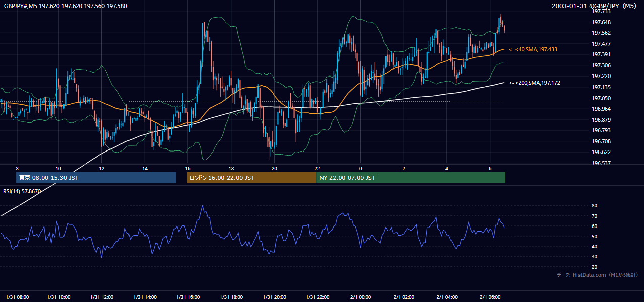Click RSI scale value 50

coord(594,236)
